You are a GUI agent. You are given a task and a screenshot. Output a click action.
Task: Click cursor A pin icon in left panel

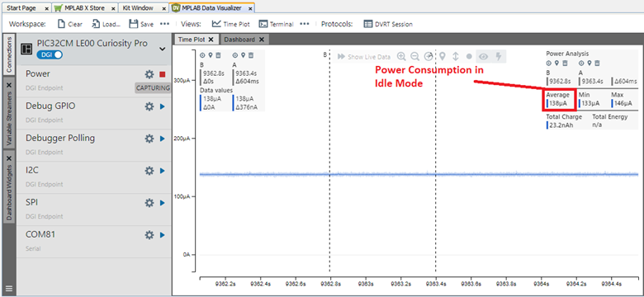(243, 55)
